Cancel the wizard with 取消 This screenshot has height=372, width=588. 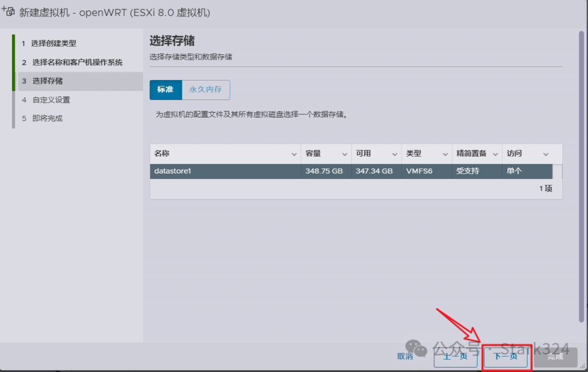pos(405,357)
